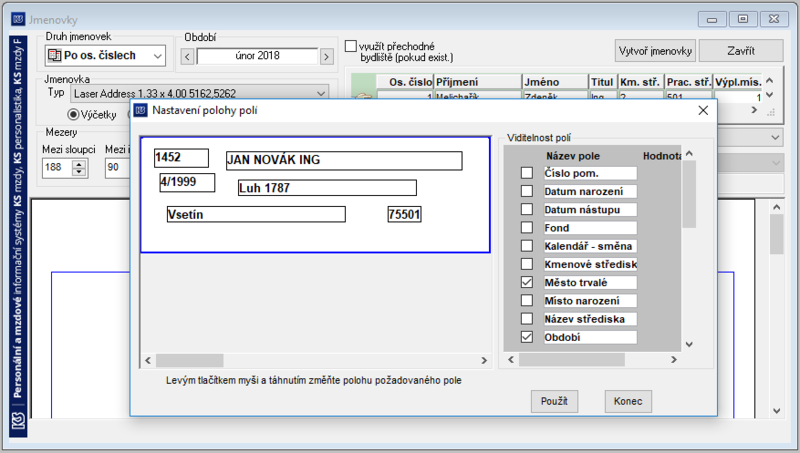The image size is (800, 453).
Task: Minimize the Jmenovky window
Action: 712,19
